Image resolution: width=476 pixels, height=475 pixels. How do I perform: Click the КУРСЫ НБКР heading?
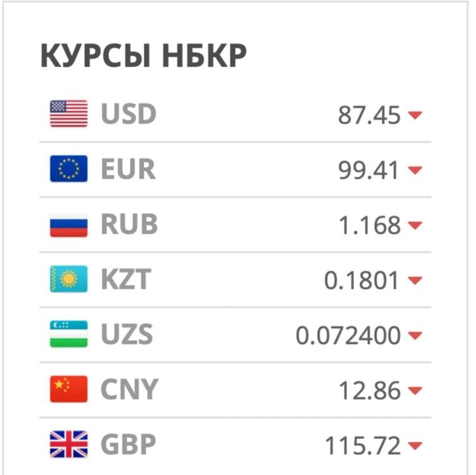point(143,55)
